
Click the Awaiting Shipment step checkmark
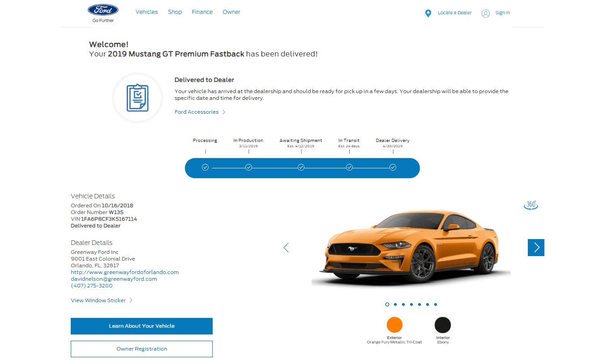301,167
